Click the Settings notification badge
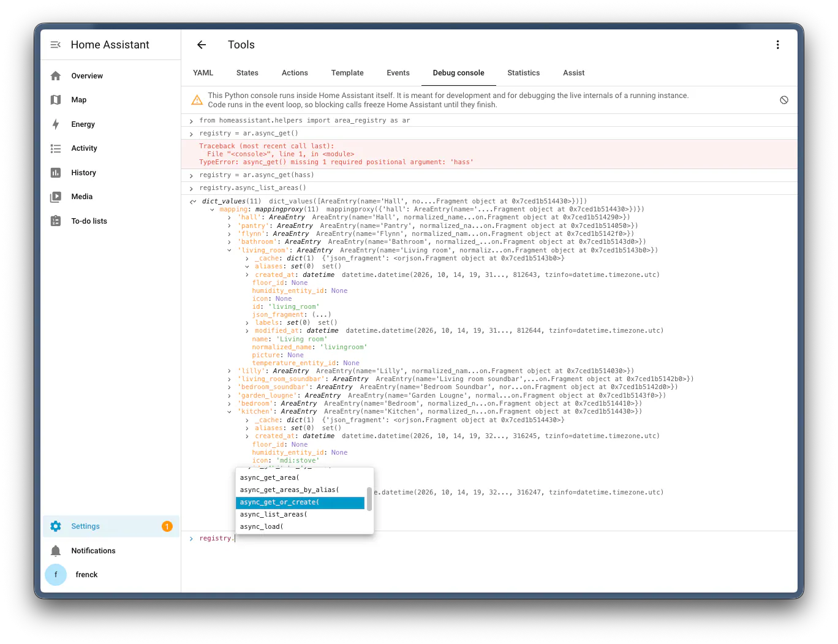838x644 pixels. 167,526
